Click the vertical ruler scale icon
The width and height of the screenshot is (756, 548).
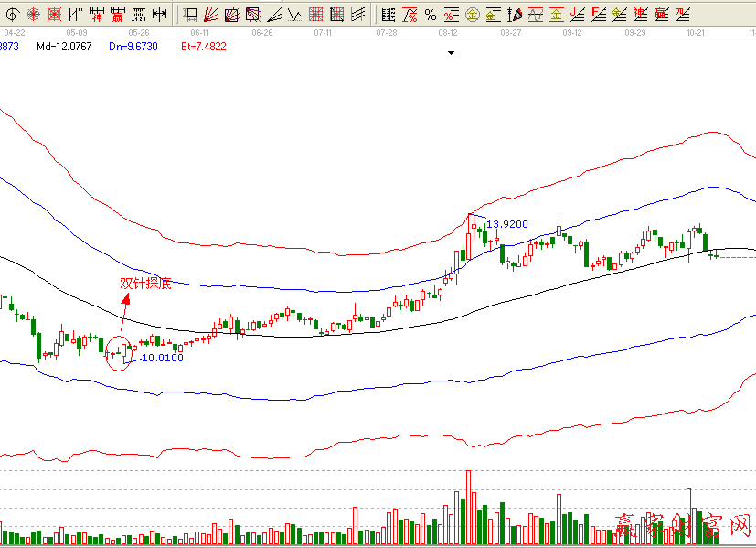click(389, 14)
